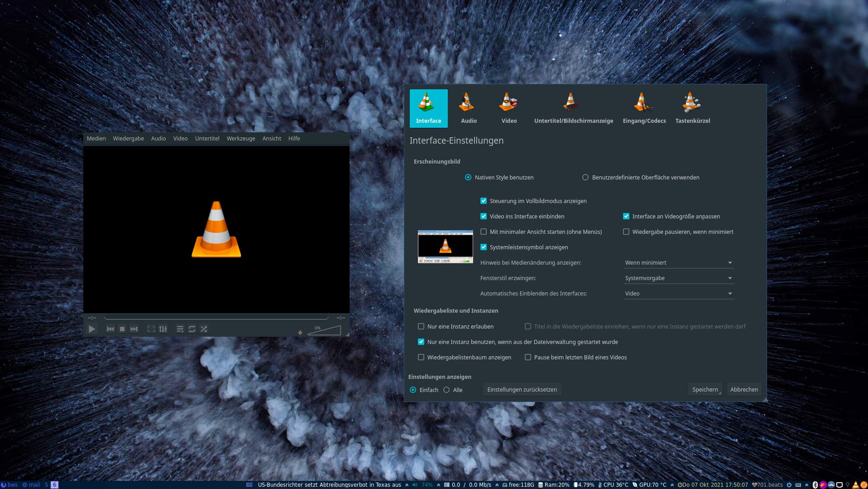
Task: Click the date and time clock in taskbar
Action: click(713, 485)
